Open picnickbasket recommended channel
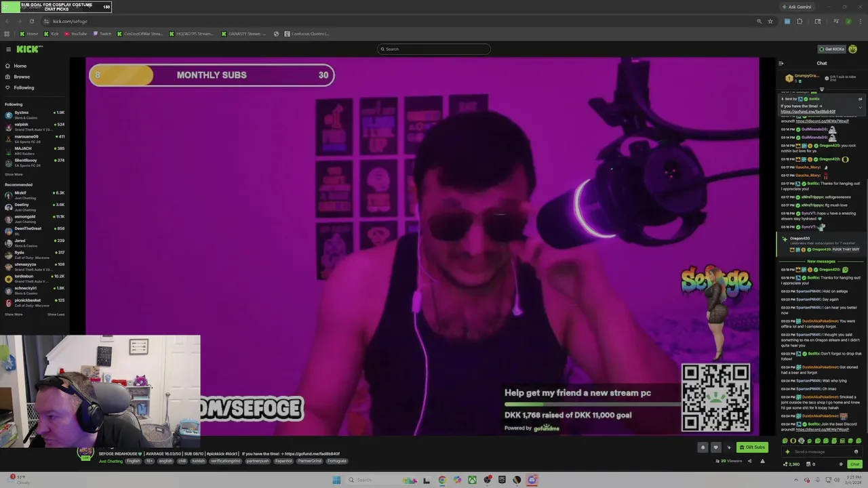Viewport: 868px width, 488px height. click(35, 302)
